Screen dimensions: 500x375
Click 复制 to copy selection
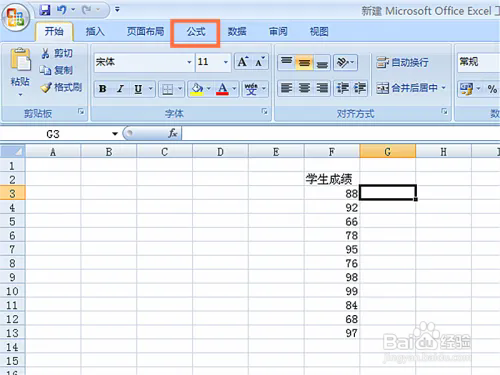click(x=56, y=70)
